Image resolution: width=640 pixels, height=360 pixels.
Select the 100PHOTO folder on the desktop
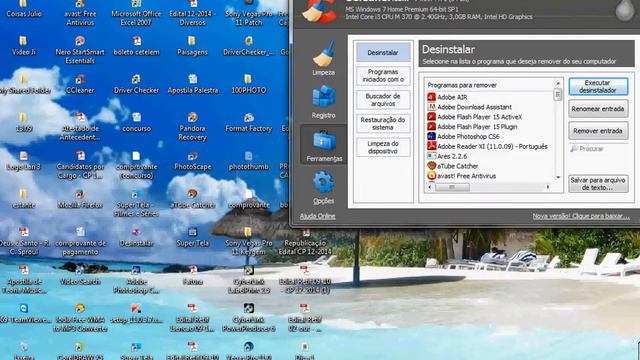coord(249,83)
